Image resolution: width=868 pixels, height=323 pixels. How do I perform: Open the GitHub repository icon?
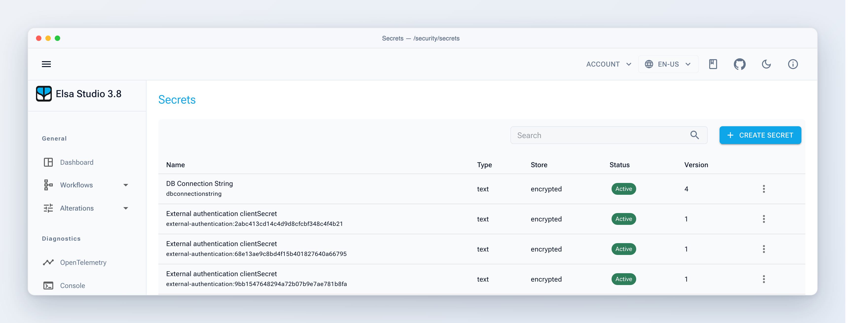coord(740,64)
